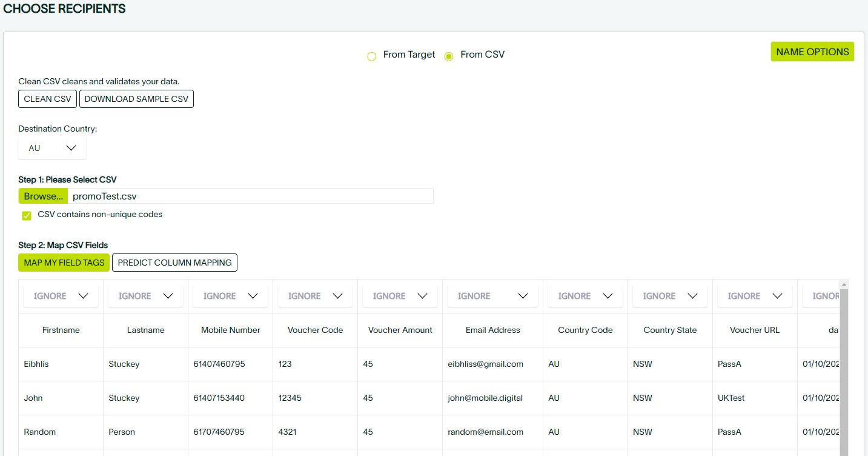Run PREDICT COLUMN MAPPING

tap(174, 263)
